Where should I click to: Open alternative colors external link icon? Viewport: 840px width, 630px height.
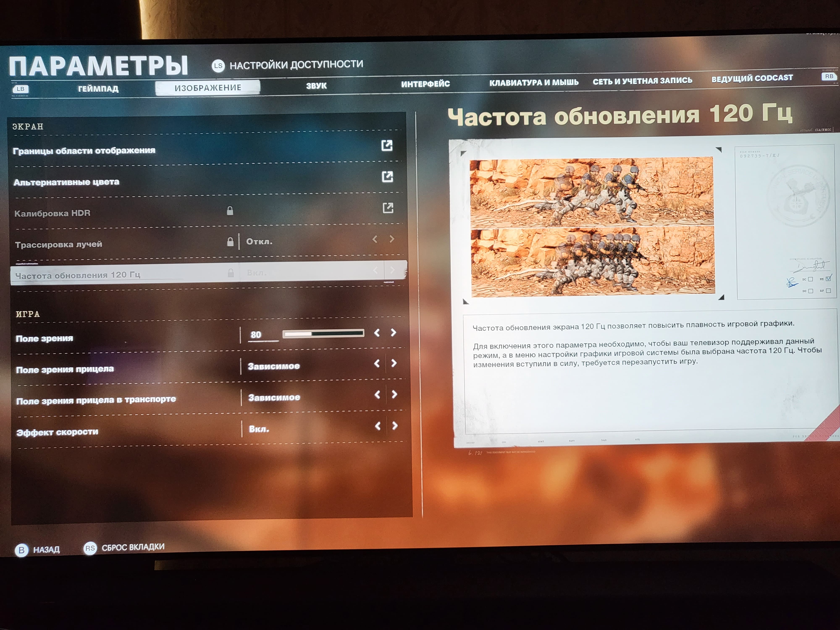[x=387, y=177]
